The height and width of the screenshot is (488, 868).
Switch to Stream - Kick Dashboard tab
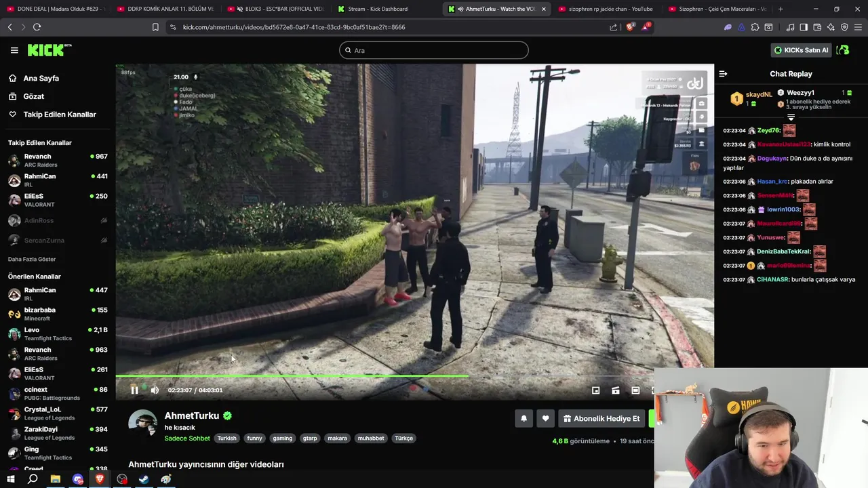click(385, 9)
